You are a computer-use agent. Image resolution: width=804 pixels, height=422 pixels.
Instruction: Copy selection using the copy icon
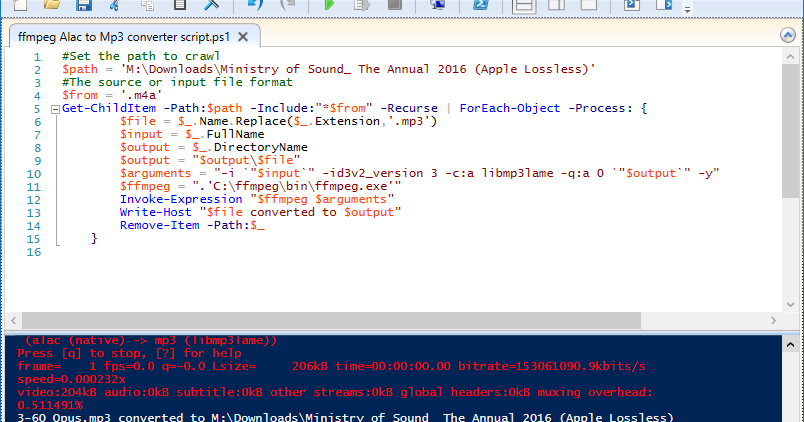(148, 5)
